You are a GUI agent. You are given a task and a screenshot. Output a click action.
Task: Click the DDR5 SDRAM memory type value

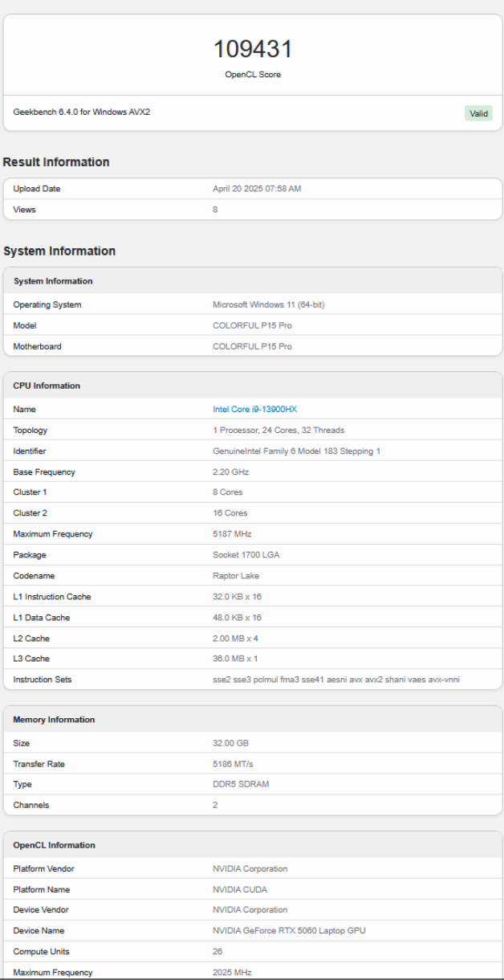(x=238, y=784)
